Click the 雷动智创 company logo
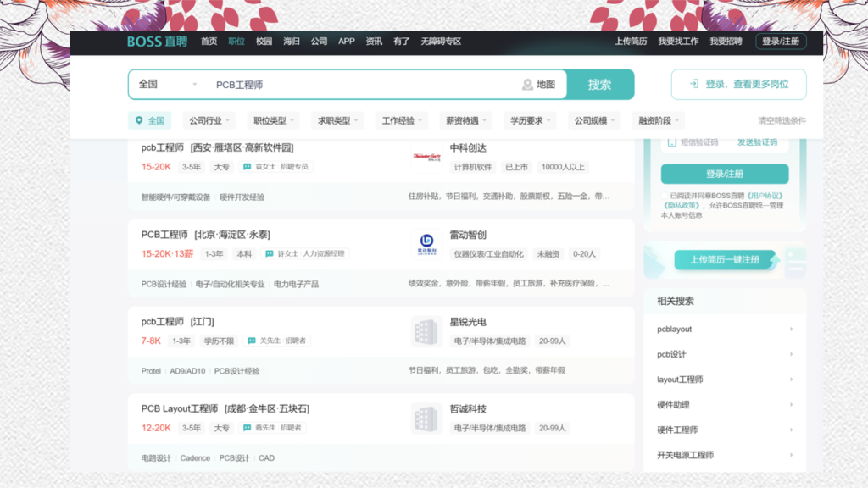Viewport: 868px width, 488px height. (x=426, y=244)
